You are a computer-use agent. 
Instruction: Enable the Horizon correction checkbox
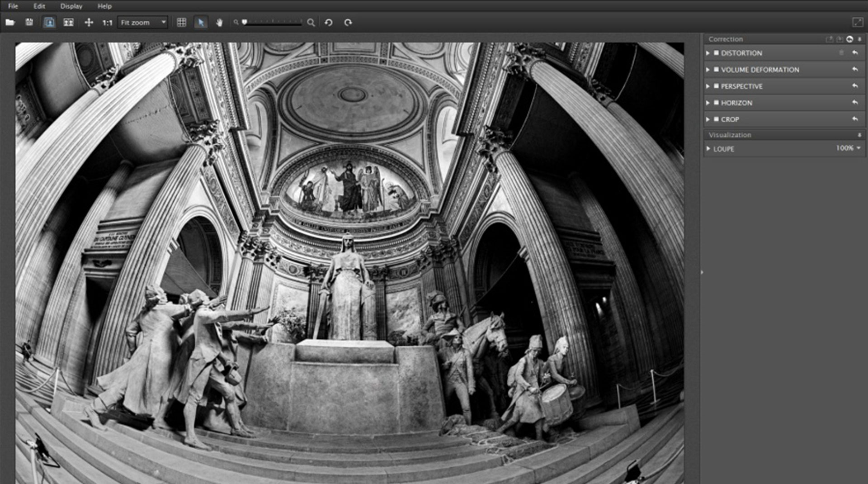[716, 103]
